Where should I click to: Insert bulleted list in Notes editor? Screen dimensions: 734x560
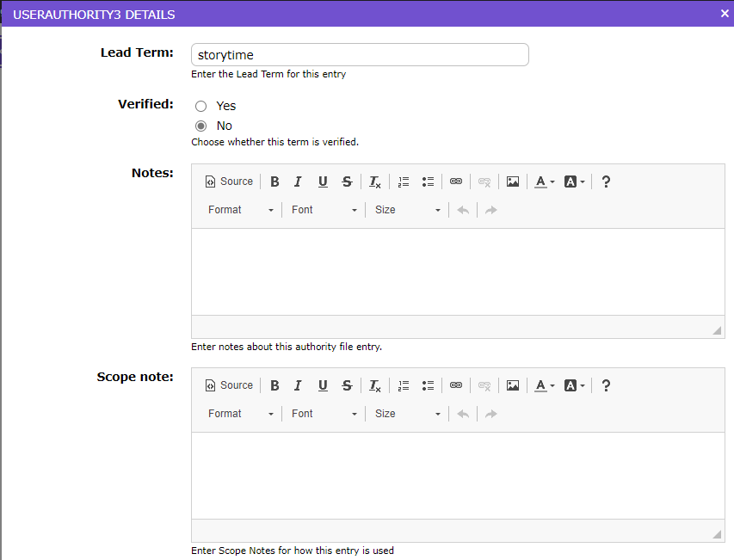[x=428, y=182]
